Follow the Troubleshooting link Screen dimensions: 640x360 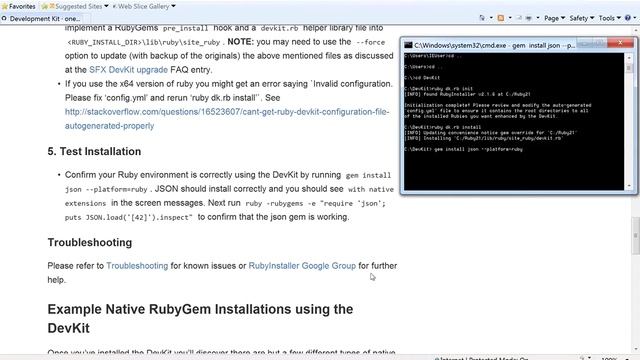137,266
